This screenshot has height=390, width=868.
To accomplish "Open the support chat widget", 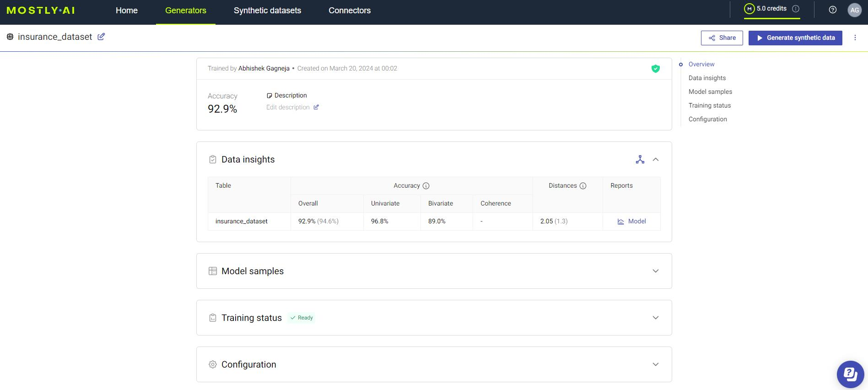I will [850, 374].
